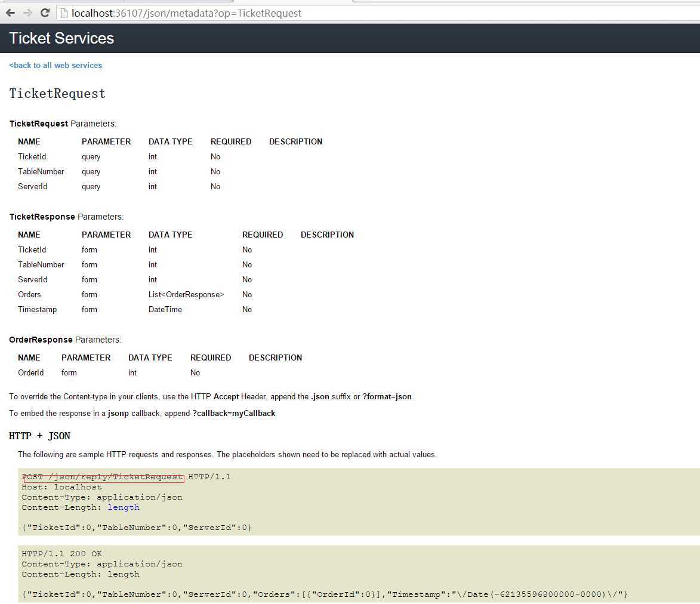The height and width of the screenshot is (604, 700).
Task: Click the form value of the Orders row
Action: pyautogui.click(x=90, y=295)
